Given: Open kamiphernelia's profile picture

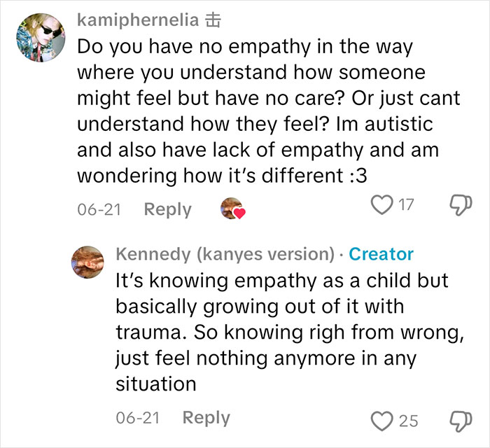Looking at the screenshot, I should (41, 38).
